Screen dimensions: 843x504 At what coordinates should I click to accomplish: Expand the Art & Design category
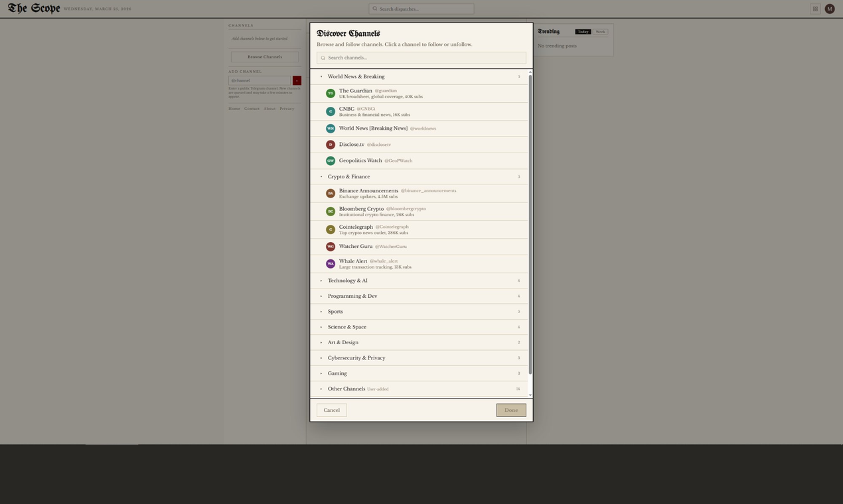tap(419, 343)
